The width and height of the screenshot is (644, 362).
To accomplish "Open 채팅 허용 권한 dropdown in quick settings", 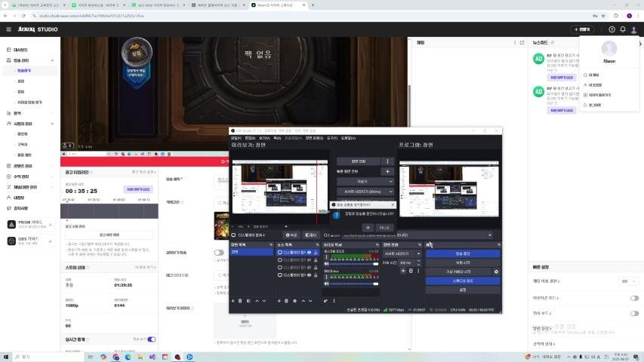I will tap(628, 281).
